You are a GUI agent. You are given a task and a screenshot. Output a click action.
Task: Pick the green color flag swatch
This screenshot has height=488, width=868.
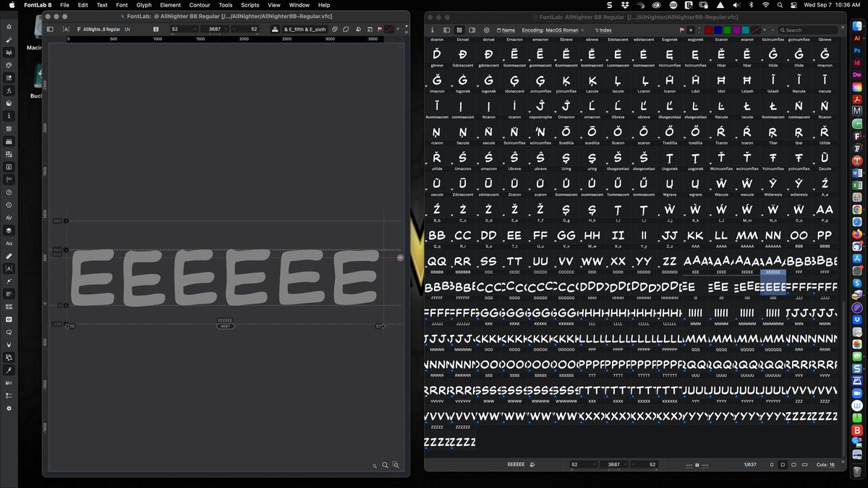727,30
